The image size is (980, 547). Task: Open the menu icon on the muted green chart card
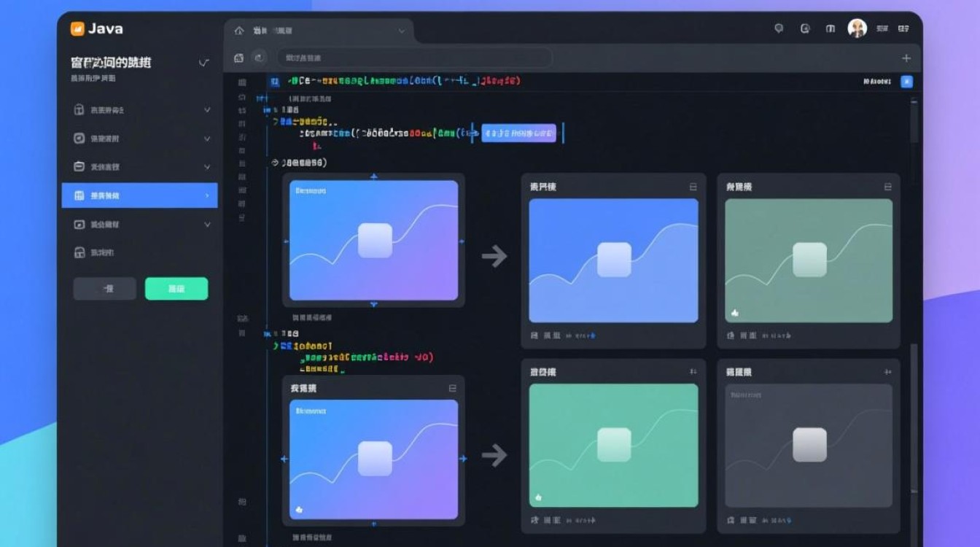[887, 187]
